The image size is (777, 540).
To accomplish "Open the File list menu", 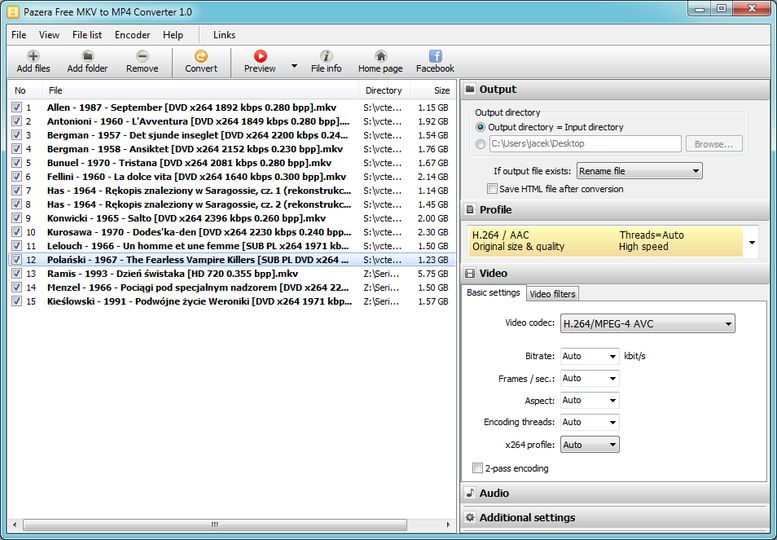I will tap(87, 35).
